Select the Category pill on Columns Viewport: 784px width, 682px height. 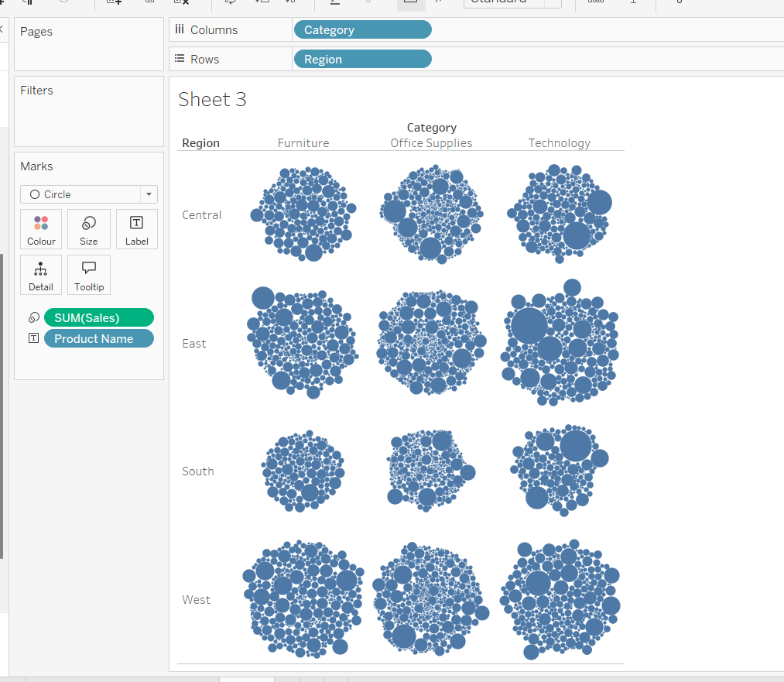pos(362,30)
